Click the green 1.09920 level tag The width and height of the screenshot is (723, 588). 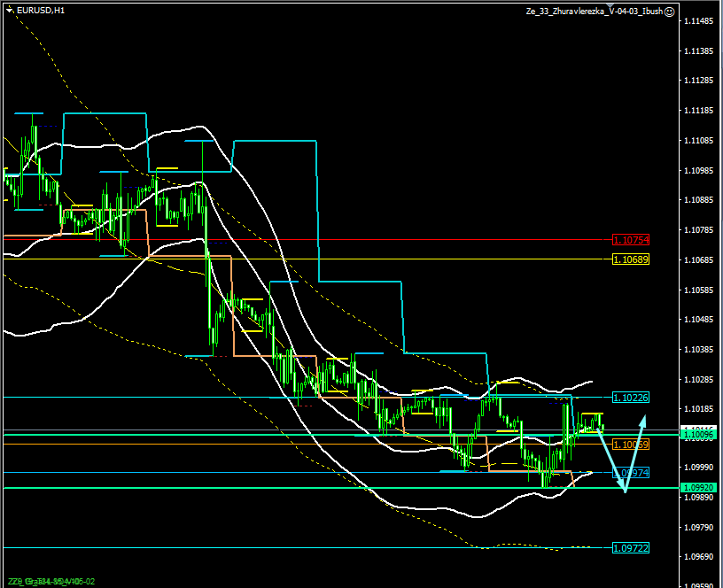(698, 488)
